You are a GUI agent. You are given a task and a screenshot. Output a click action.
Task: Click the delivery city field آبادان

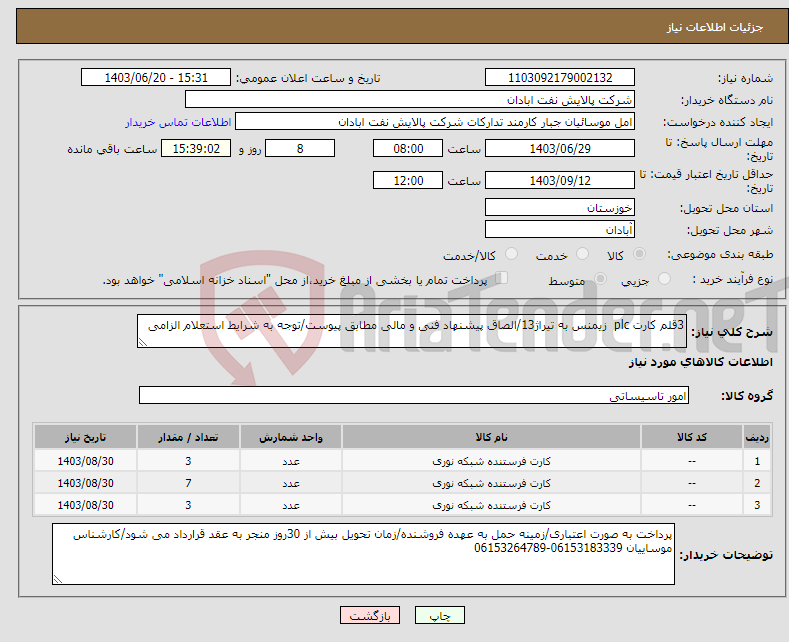pyautogui.click(x=560, y=229)
